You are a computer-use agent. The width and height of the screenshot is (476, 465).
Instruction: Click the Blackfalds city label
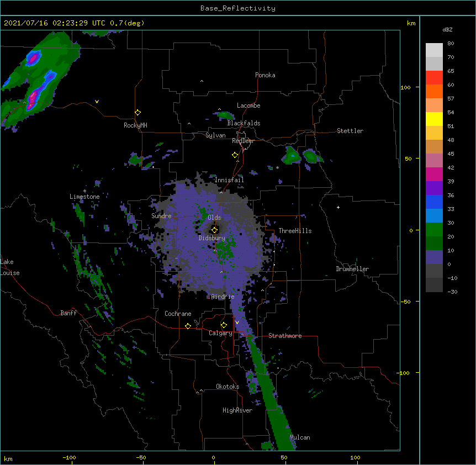coord(244,123)
